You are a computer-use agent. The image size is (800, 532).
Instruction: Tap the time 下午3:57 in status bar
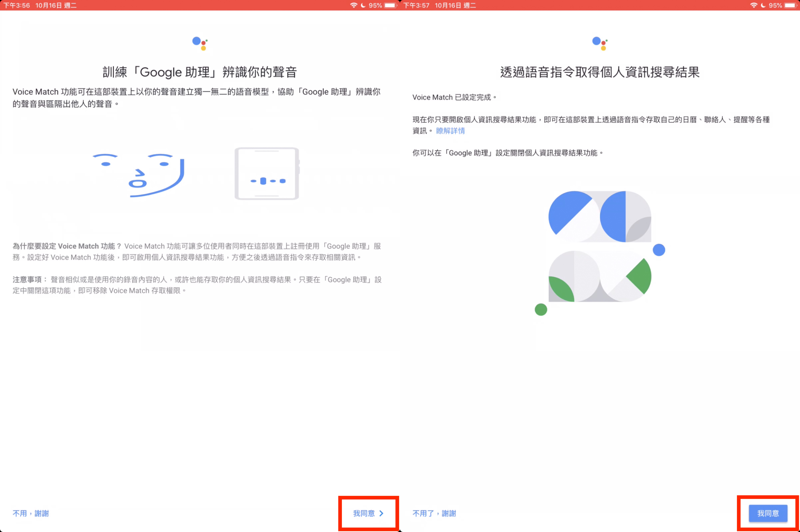tap(416, 5)
